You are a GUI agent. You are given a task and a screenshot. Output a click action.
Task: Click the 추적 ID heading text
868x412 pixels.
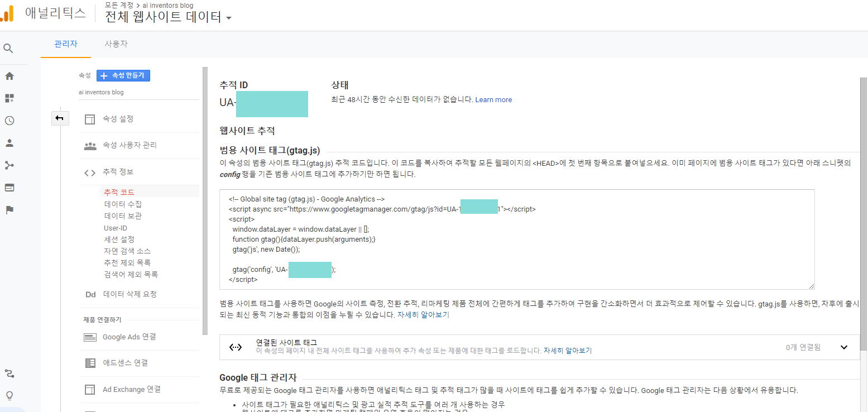[x=234, y=85]
